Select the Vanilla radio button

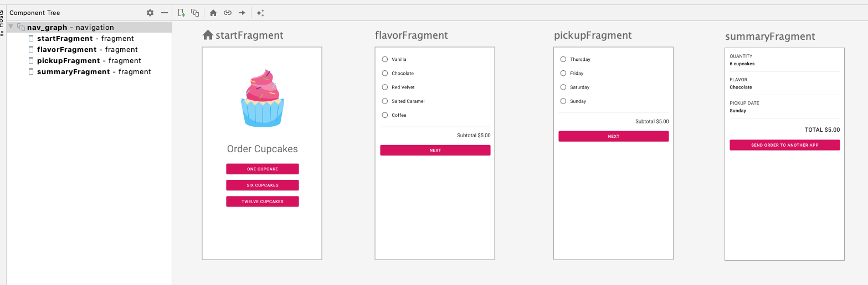[385, 59]
